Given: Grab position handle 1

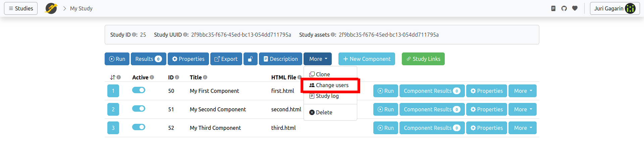Looking at the screenshot, I should tap(113, 91).
